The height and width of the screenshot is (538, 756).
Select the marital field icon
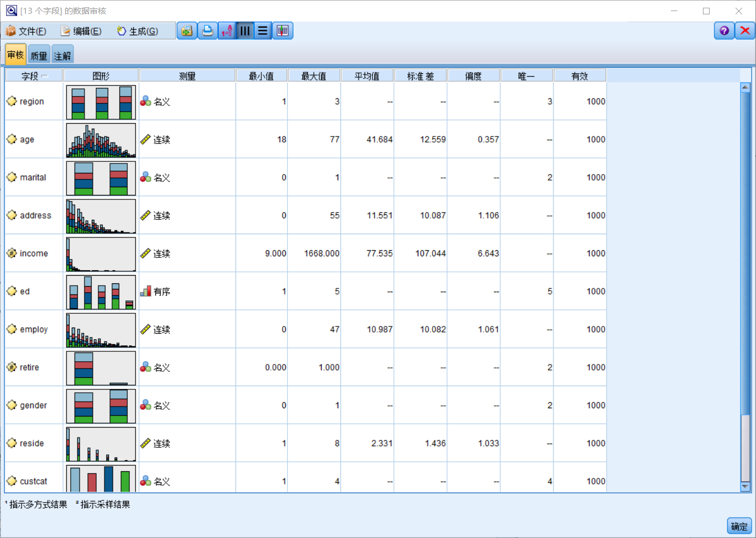(x=12, y=177)
